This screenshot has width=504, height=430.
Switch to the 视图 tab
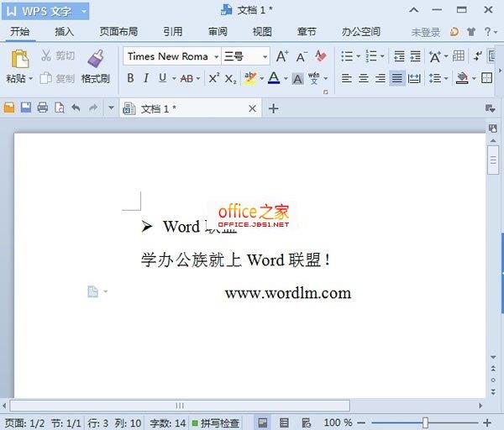pyautogui.click(x=262, y=32)
